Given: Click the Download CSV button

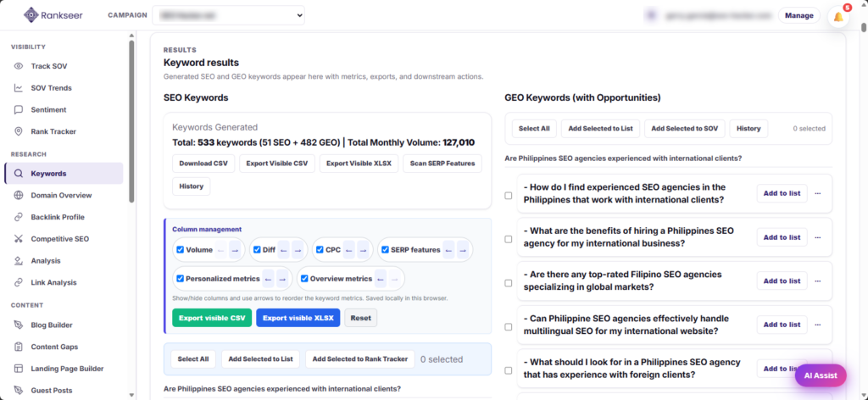Looking at the screenshot, I should tap(203, 164).
